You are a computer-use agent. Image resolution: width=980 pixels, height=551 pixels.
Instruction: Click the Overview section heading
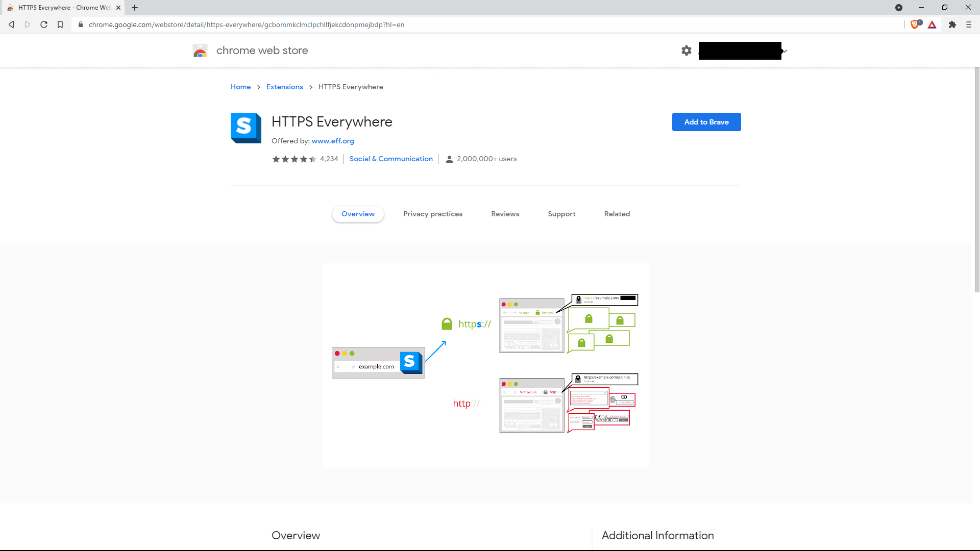(x=296, y=535)
